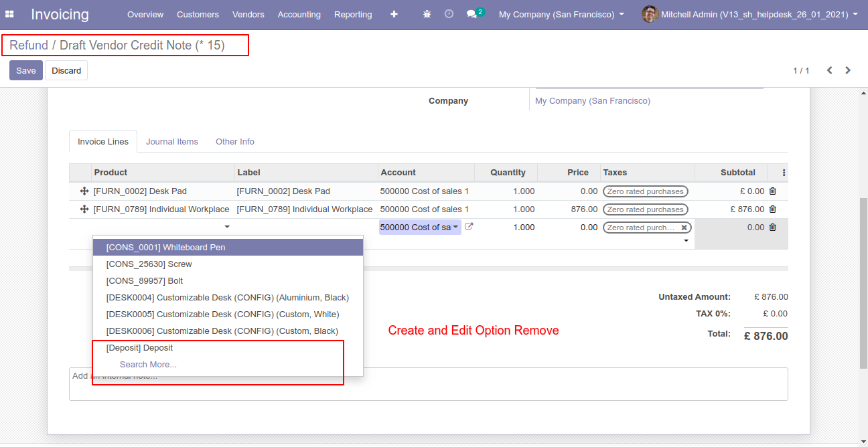
Task: Choose Customizable Desk (Aluminium, Black)
Action: [228, 298]
